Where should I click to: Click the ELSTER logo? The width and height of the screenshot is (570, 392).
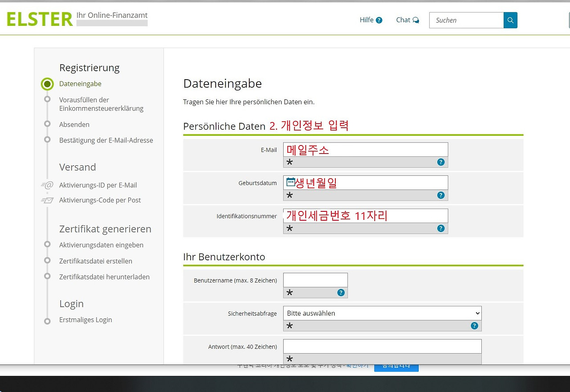39,19
